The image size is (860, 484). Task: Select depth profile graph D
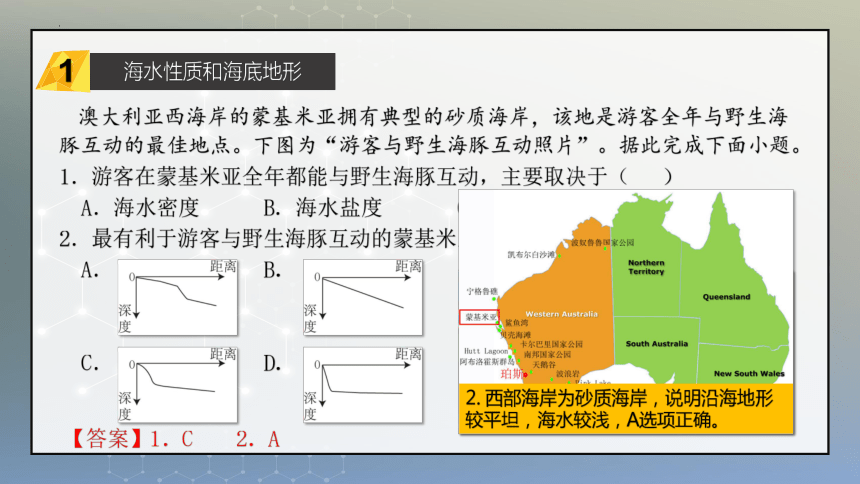coord(363,384)
